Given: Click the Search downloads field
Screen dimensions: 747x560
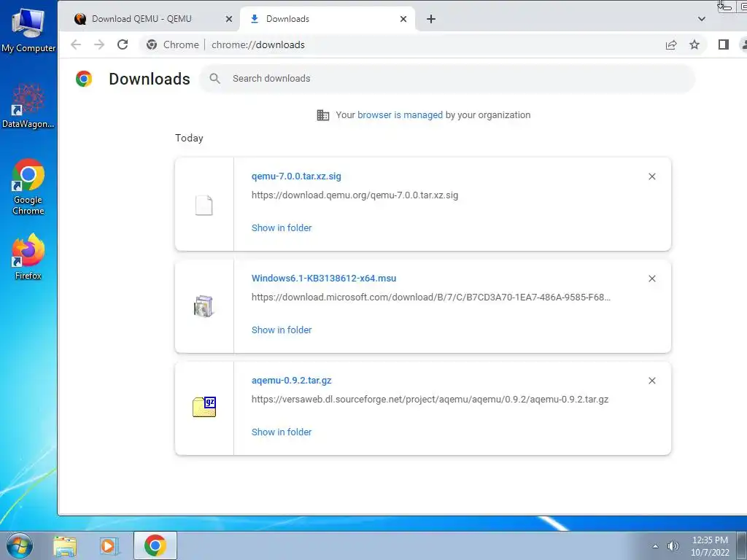Looking at the screenshot, I should pyautogui.click(x=447, y=79).
